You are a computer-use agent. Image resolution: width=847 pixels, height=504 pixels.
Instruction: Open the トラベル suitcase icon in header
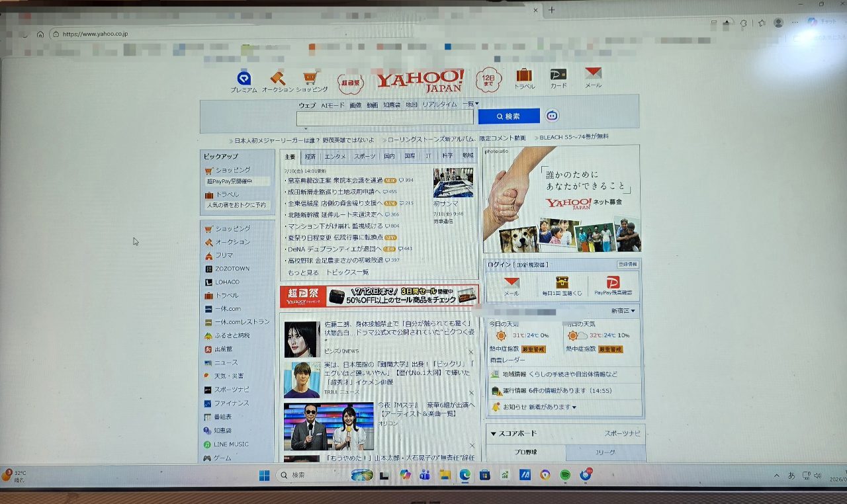click(x=524, y=75)
